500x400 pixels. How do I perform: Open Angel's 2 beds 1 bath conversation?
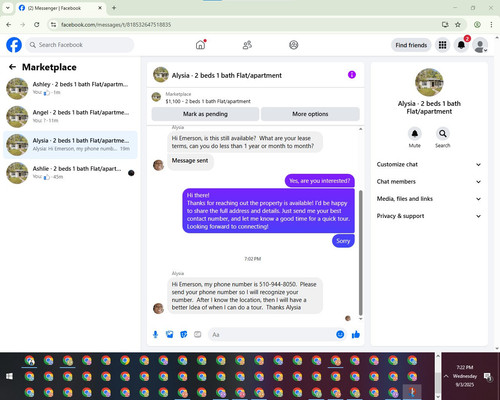point(70,116)
